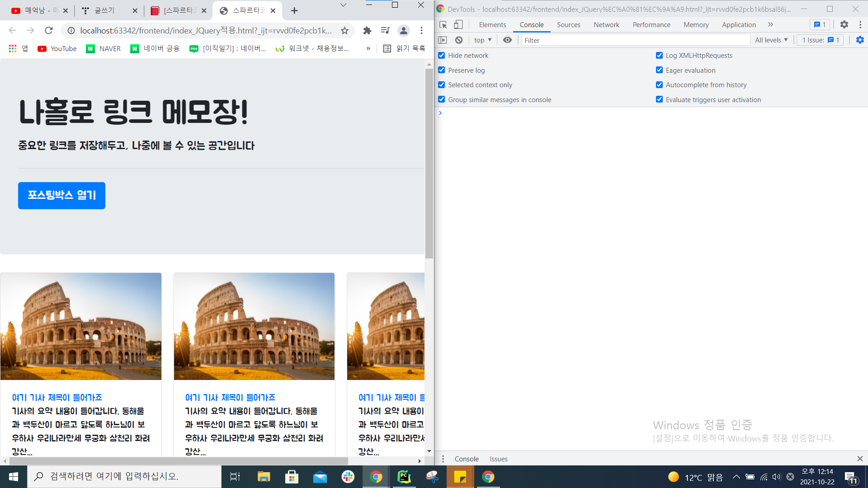
Task: Click the blue console settings gear
Action: [x=860, y=40]
